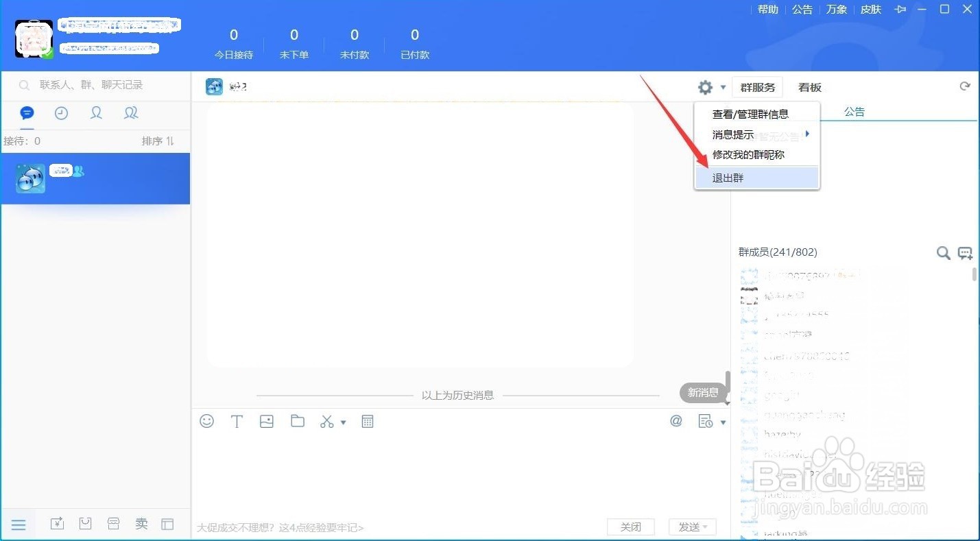Click the @ mention icon

tap(676, 421)
